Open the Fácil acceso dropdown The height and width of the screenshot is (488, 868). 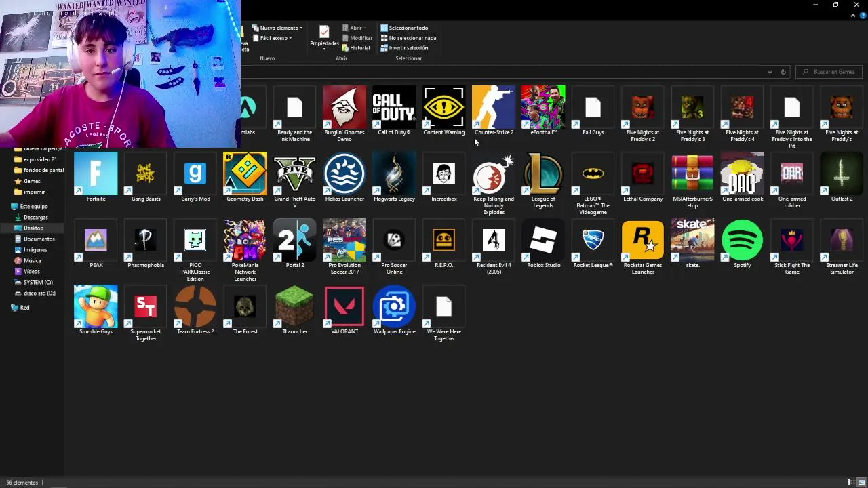[x=272, y=38]
